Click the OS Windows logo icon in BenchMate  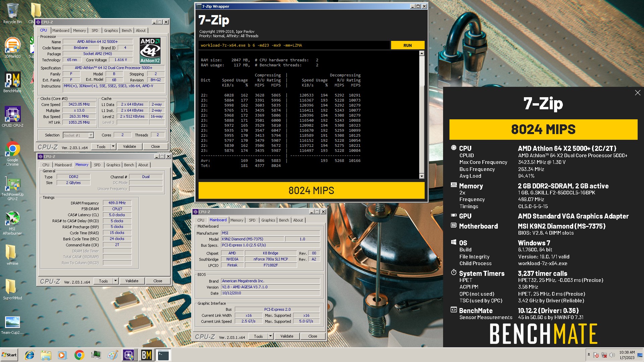click(x=453, y=242)
